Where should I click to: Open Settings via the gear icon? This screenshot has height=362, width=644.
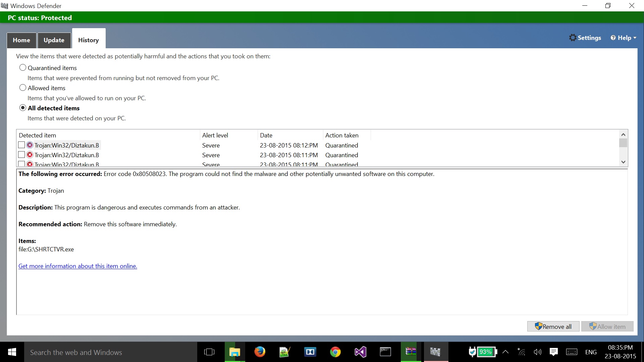click(573, 38)
